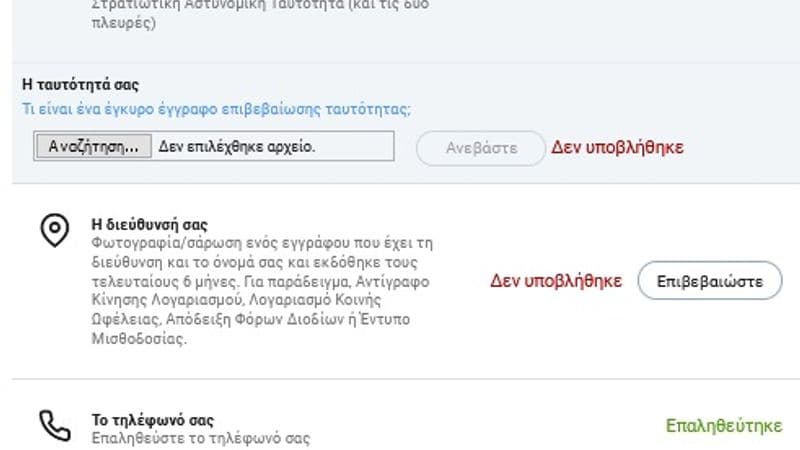This screenshot has height=450, width=800.
Task: Click the Αναζήτηση... browse file button
Action: (94, 146)
